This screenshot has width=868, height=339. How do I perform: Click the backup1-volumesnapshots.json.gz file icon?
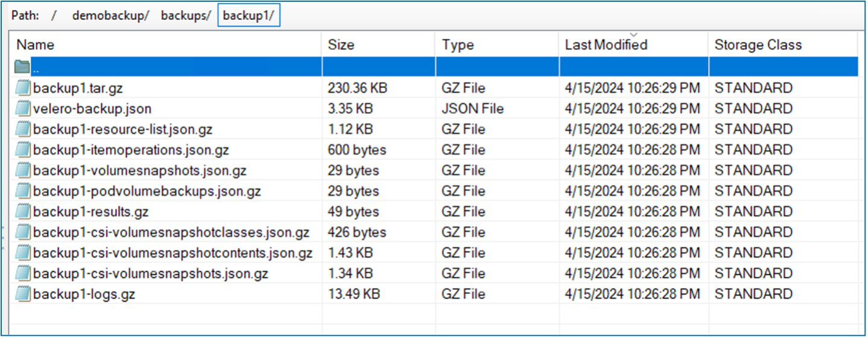click(x=23, y=171)
